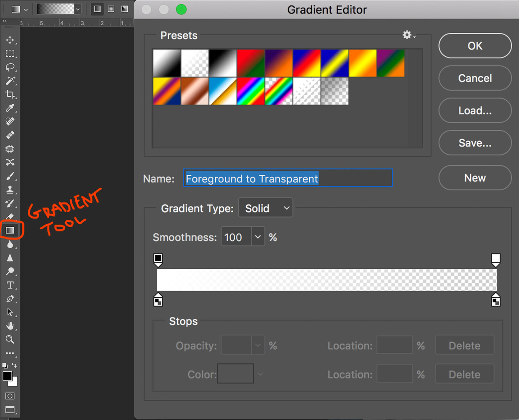Screen dimensions: 519x420
Task: Enable Quick Mask mode
Action: tap(10, 396)
